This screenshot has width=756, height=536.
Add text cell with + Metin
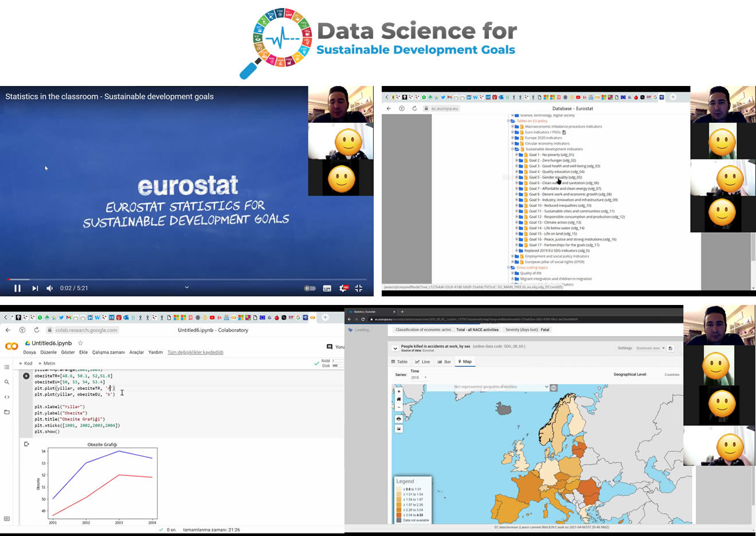click(x=46, y=363)
